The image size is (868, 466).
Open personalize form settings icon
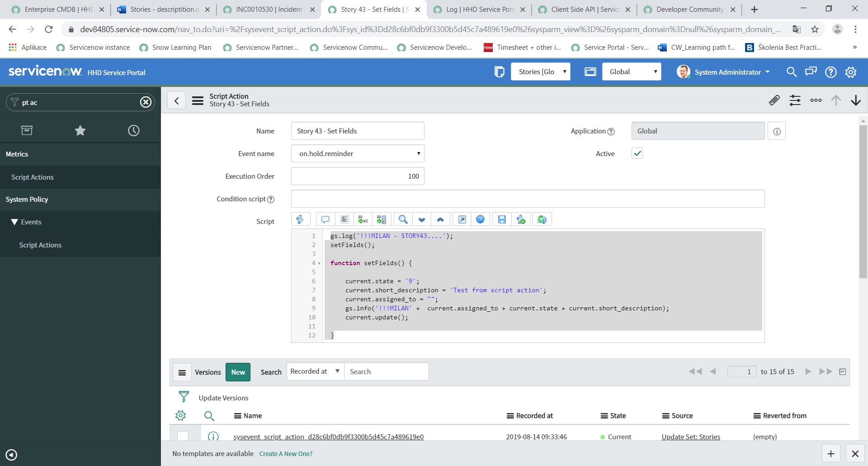pos(795,100)
